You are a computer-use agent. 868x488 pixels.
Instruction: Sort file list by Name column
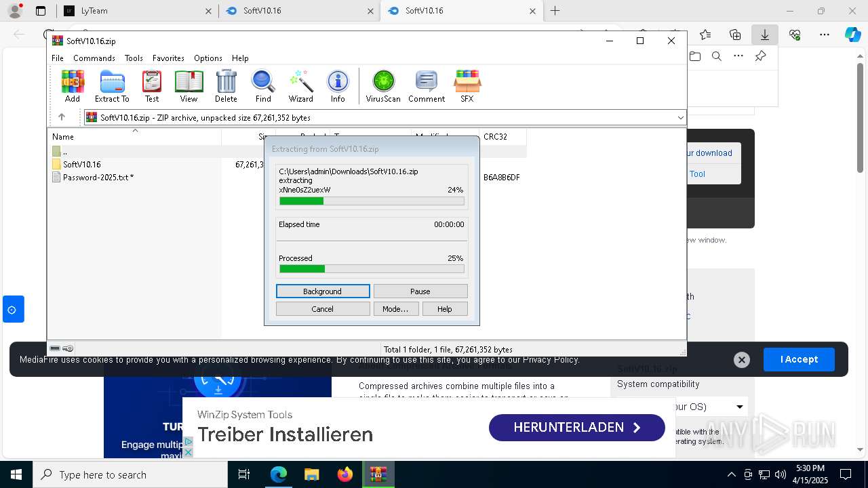click(x=134, y=136)
